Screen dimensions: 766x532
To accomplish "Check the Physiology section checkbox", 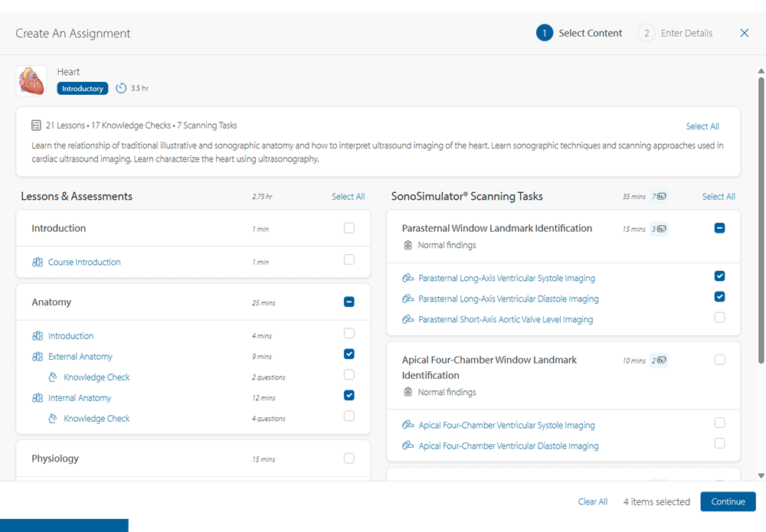I will coord(349,459).
